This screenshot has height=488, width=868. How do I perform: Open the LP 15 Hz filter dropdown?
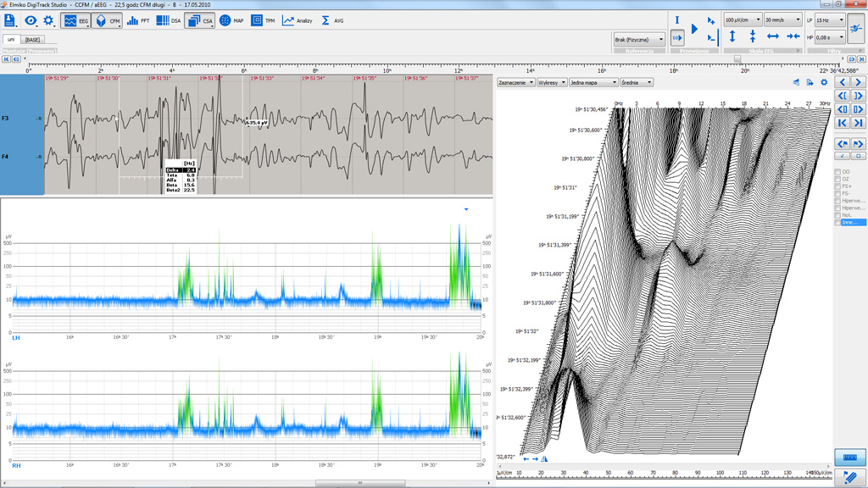tap(829, 20)
